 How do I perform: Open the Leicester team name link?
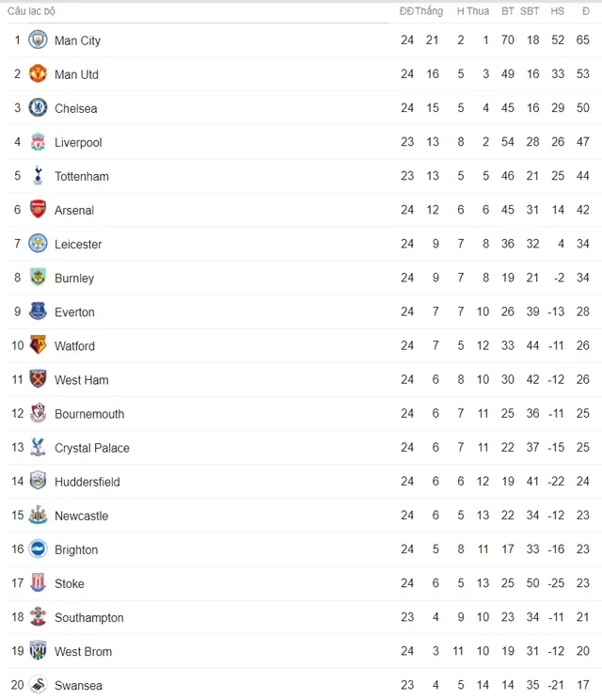78,245
